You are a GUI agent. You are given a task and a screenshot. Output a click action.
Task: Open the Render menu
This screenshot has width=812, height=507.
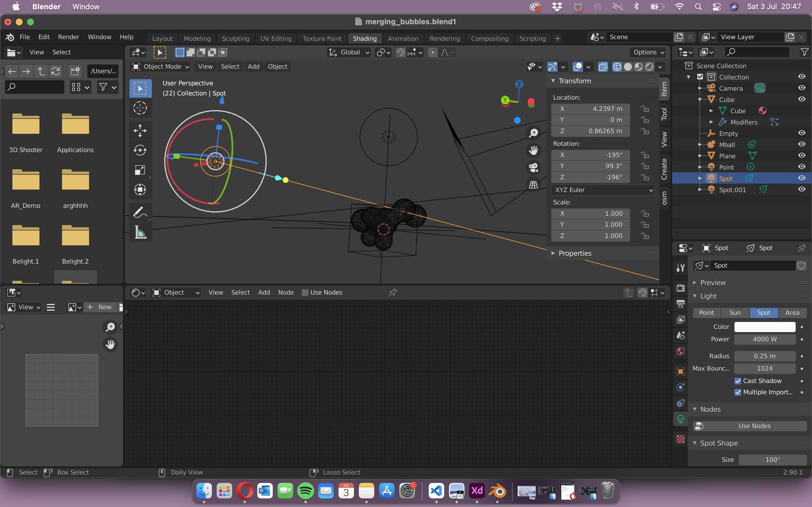point(68,37)
